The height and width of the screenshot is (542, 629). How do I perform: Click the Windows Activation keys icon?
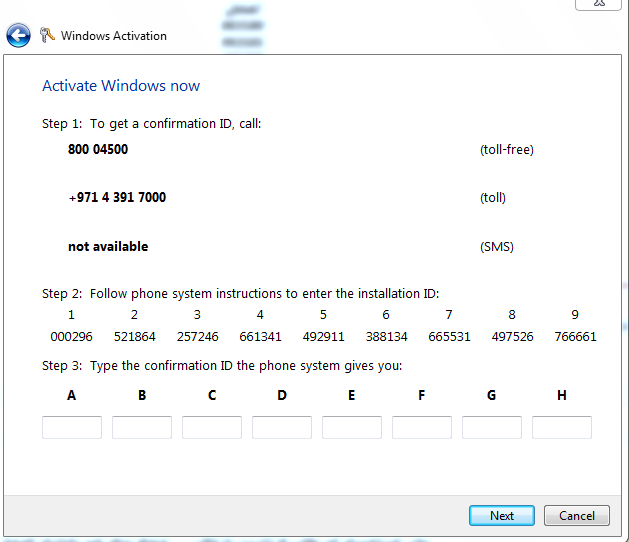coord(47,35)
